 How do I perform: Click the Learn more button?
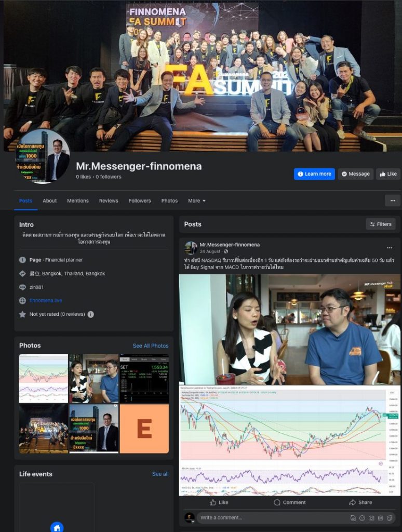pos(314,174)
